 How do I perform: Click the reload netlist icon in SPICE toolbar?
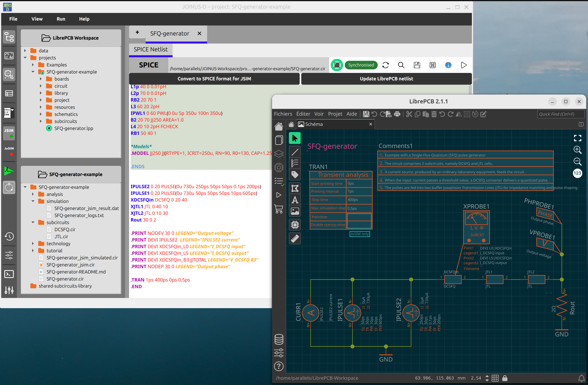click(385, 65)
